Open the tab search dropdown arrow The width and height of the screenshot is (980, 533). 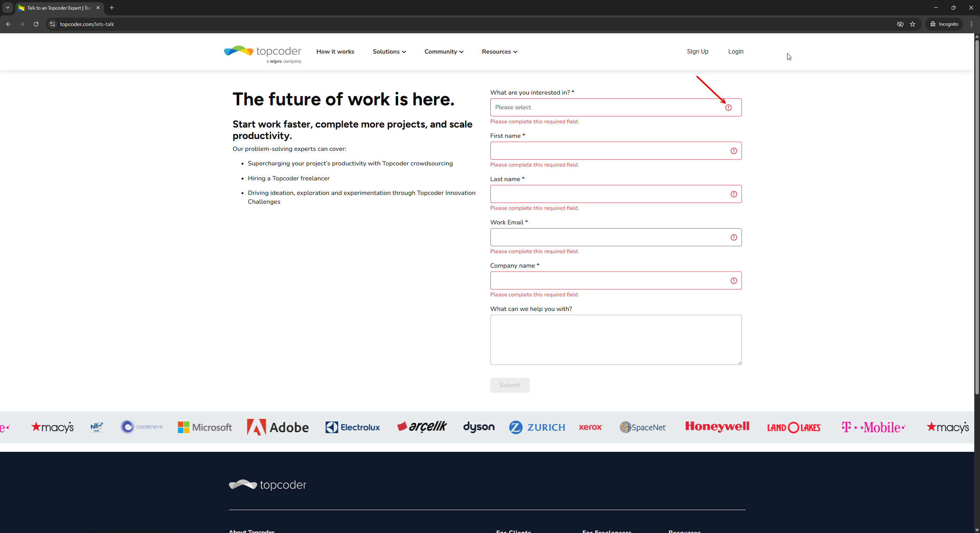[7, 8]
